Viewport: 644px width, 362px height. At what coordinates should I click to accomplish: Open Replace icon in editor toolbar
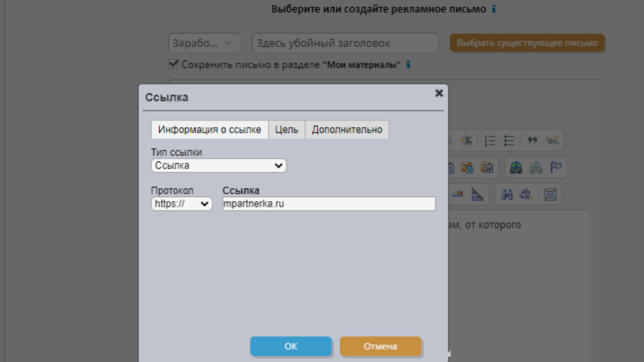[526, 194]
